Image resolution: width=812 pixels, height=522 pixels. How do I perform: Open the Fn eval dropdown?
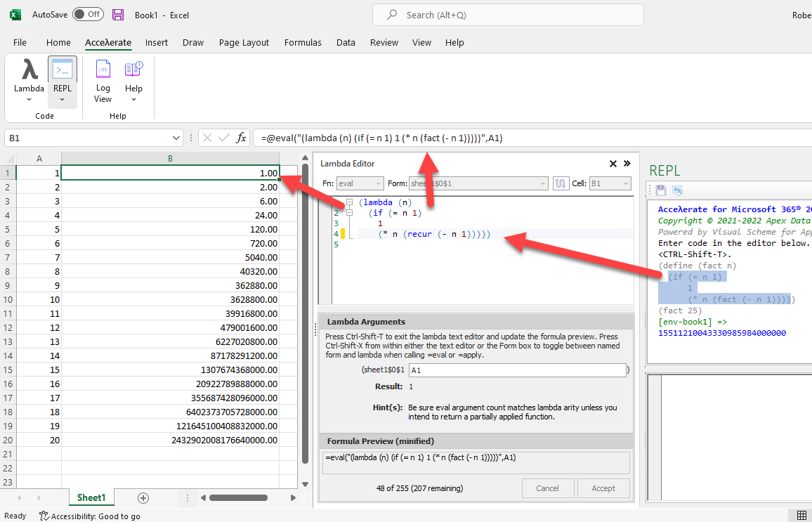click(379, 183)
